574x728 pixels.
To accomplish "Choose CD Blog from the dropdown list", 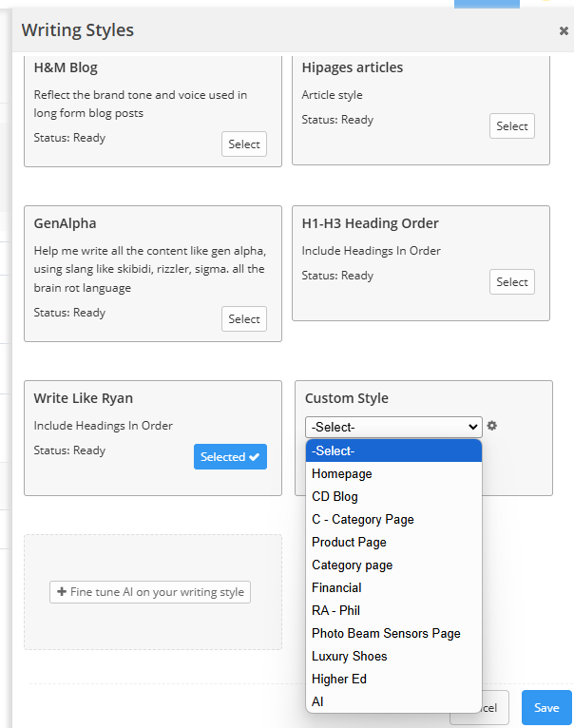I will (x=335, y=496).
